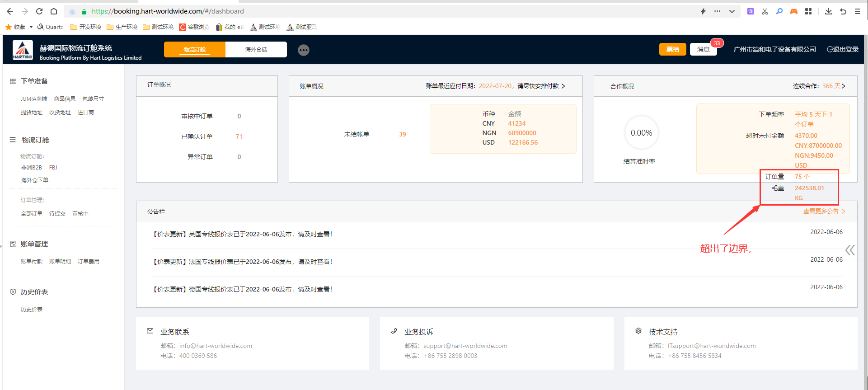The width and height of the screenshot is (868, 390).
Task: Click the orange game controller icon
Action: pyautogui.click(x=793, y=11)
